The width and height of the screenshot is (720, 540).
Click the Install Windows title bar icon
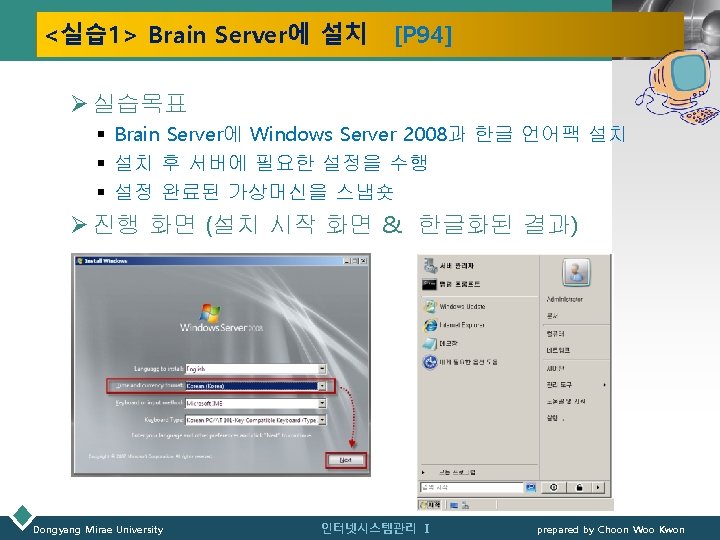[79, 261]
